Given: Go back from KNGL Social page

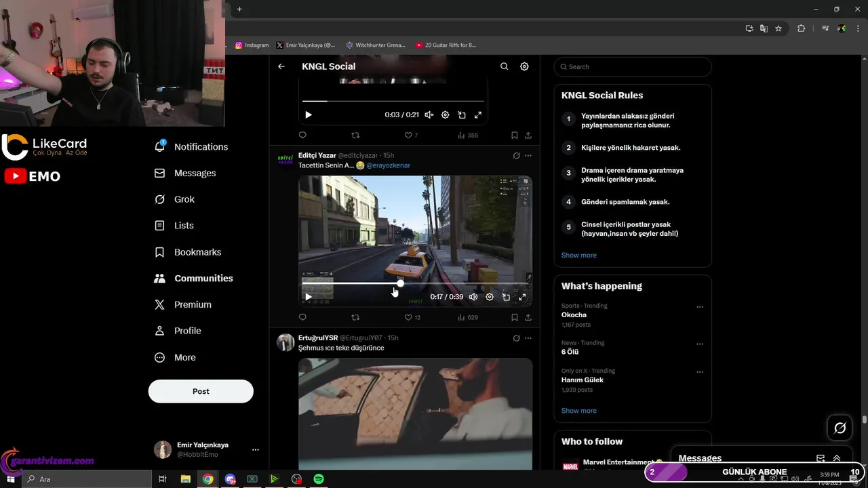Looking at the screenshot, I should click(281, 66).
